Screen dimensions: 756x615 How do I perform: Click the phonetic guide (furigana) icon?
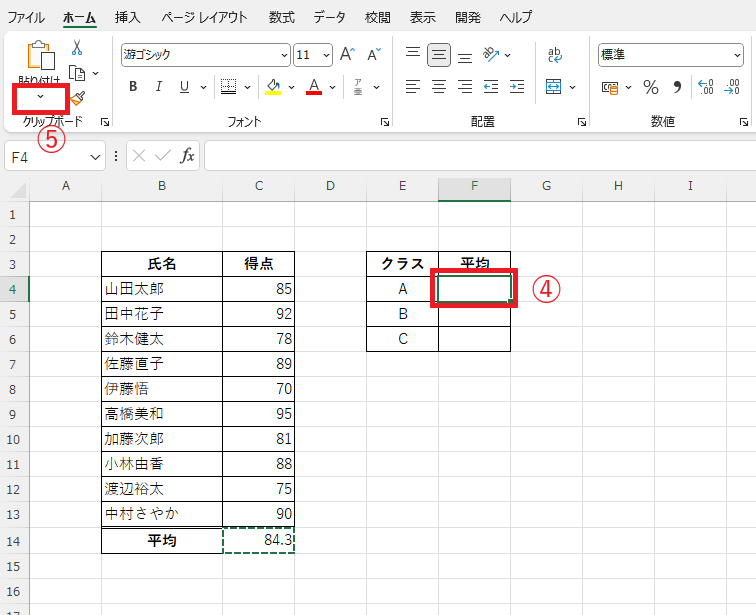pos(358,87)
